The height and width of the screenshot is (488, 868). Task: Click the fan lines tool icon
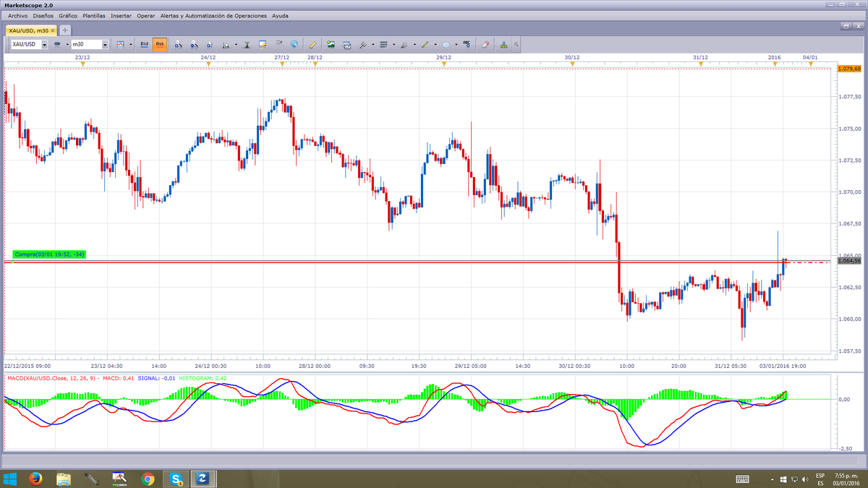404,44
